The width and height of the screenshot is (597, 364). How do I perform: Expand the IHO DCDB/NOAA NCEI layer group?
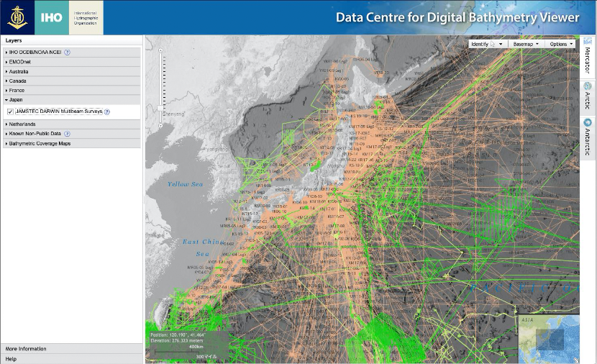click(72, 53)
